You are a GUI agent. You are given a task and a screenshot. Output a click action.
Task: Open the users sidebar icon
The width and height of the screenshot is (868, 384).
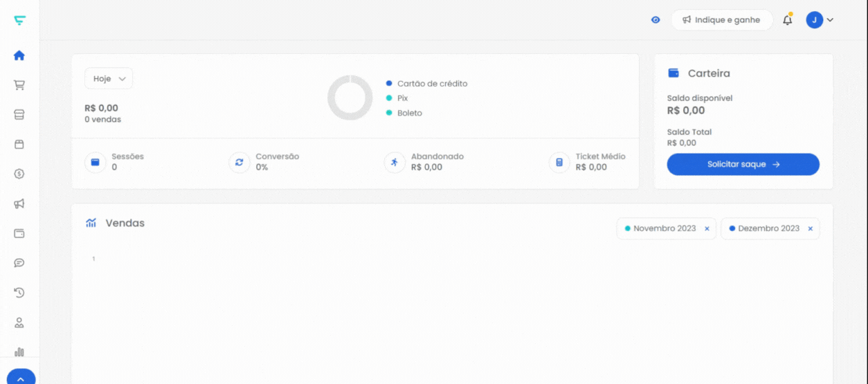click(x=19, y=322)
